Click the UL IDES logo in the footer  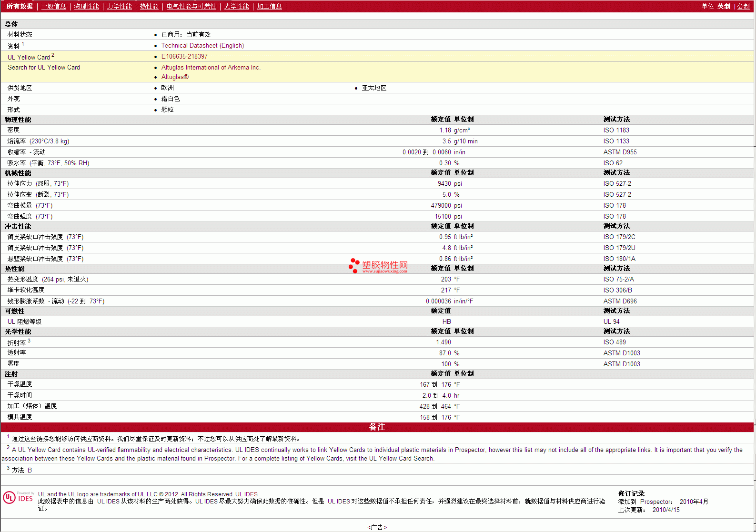(19, 498)
